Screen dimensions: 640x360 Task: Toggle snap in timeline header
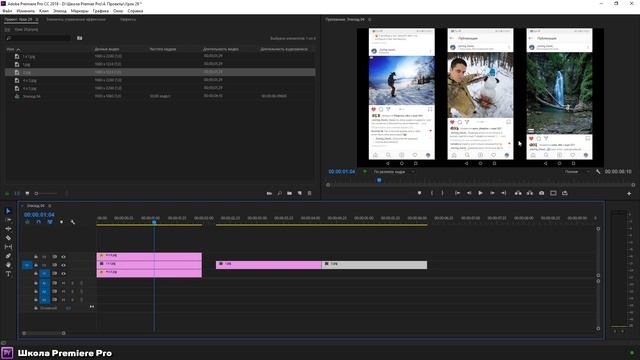click(x=38, y=222)
